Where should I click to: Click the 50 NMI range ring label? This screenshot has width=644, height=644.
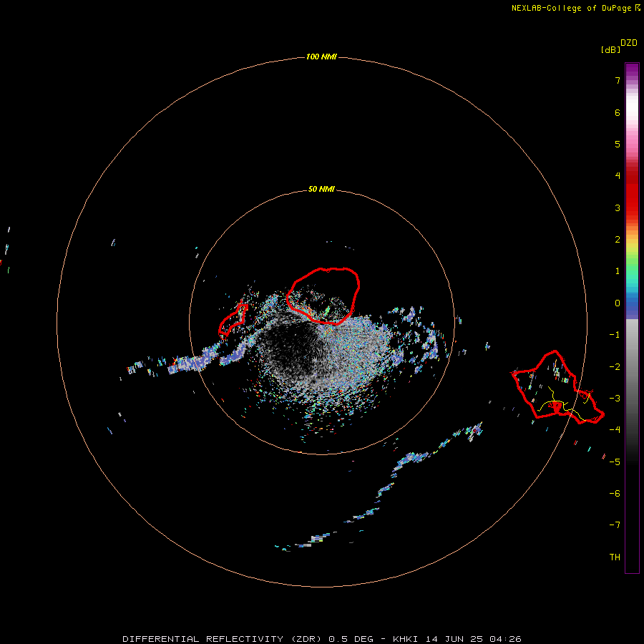coord(321,189)
